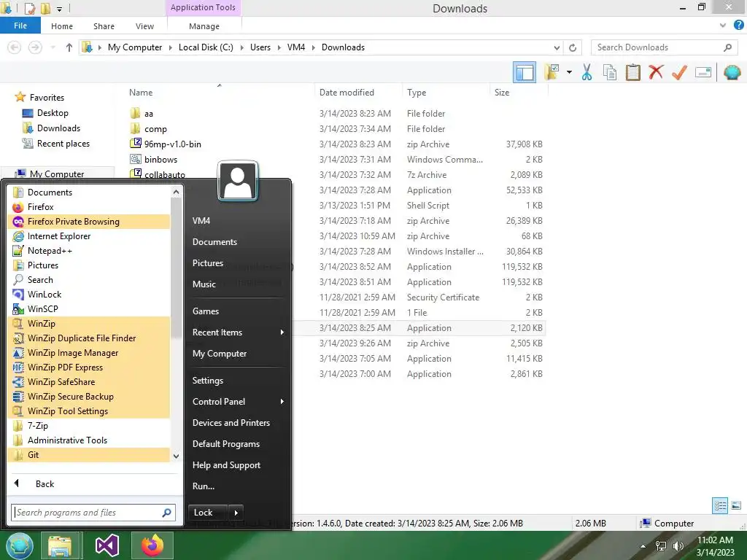747x560 pixels.
Task: Click the Paste clipboard toolbar icon
Action: click(632, 72)
